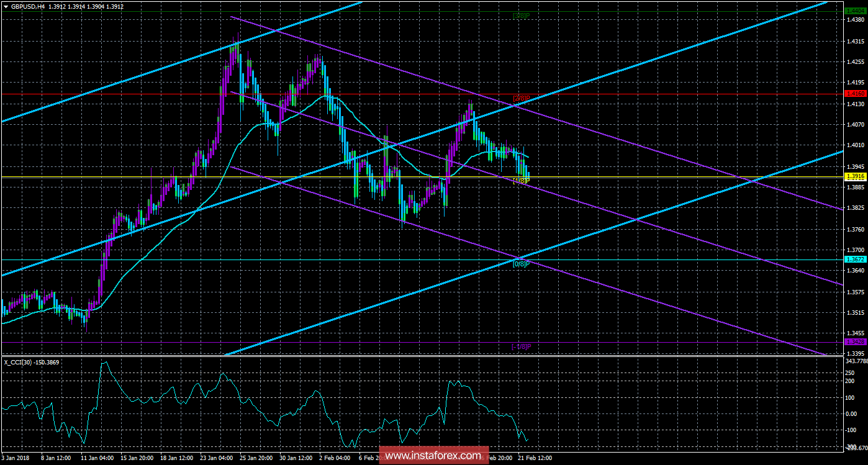The image size is (868, 465).
Task: Click the 1.3455 value on price axis
Action: tap(855, 333)
